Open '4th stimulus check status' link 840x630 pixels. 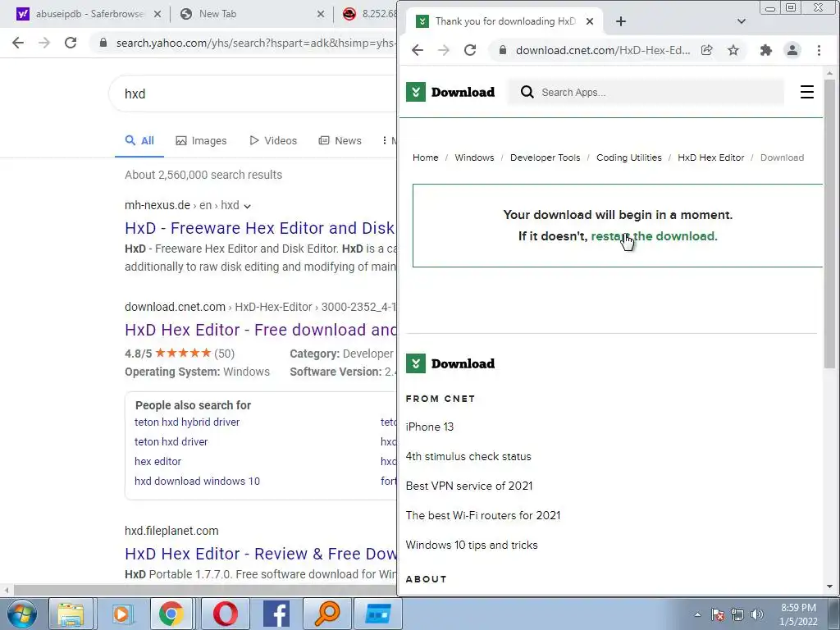click(468, 456)
